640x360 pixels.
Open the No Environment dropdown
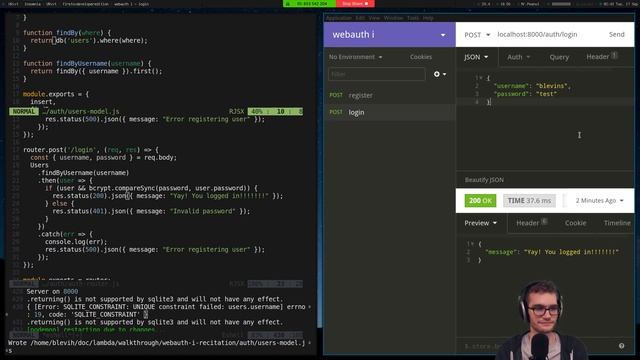click(x=356, y=57)
